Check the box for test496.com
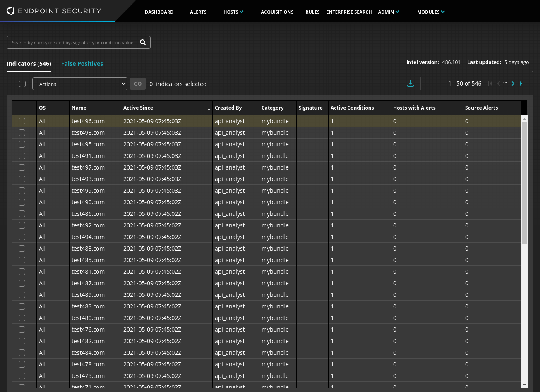 22,121
